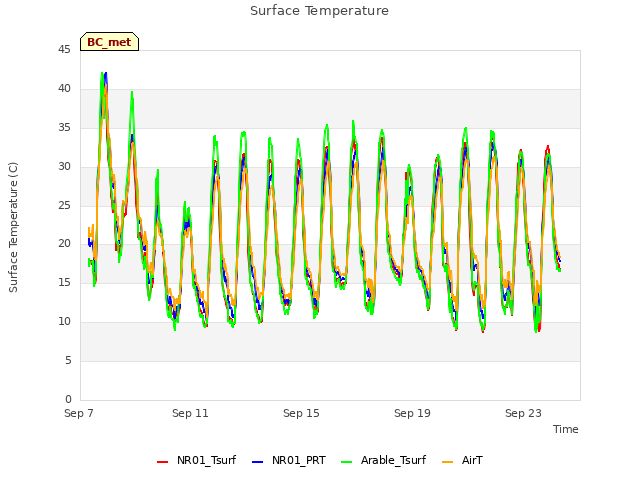Click the 0 y-axis tick label
640x480 pixels.
tap(68, 399)
